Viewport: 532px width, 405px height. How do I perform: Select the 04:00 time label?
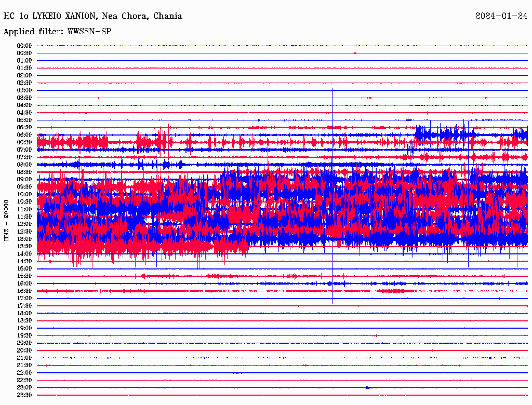point(24,105)
